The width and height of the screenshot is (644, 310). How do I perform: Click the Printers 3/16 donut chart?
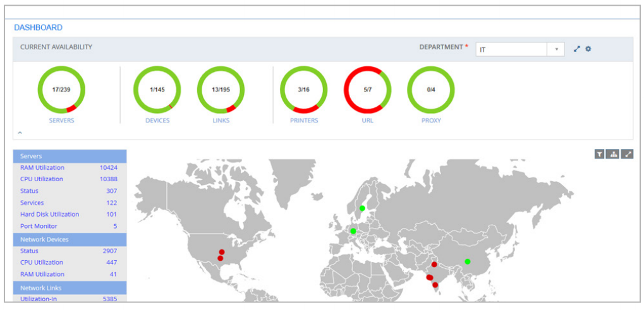pyautogui.click(x=303, y=90)
